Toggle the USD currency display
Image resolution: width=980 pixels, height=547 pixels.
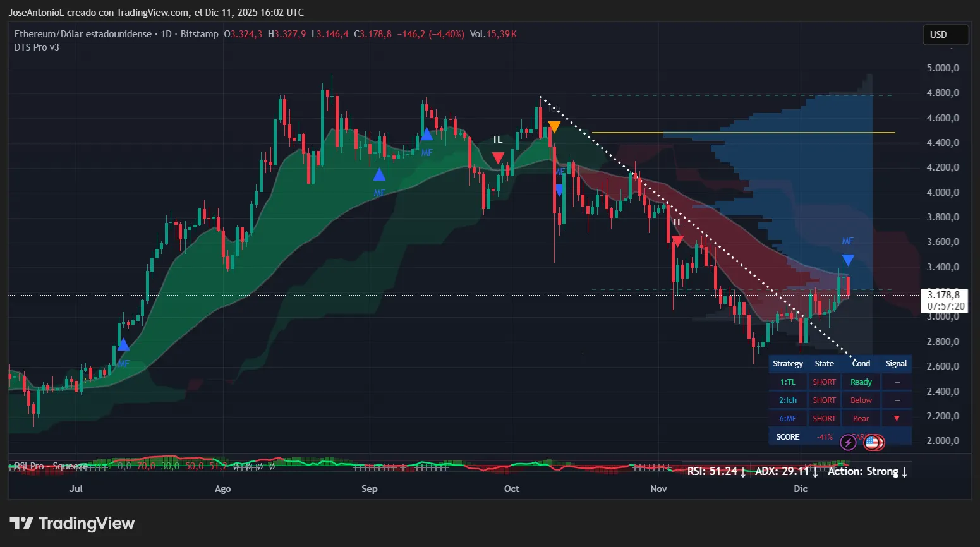click(945, 35)
